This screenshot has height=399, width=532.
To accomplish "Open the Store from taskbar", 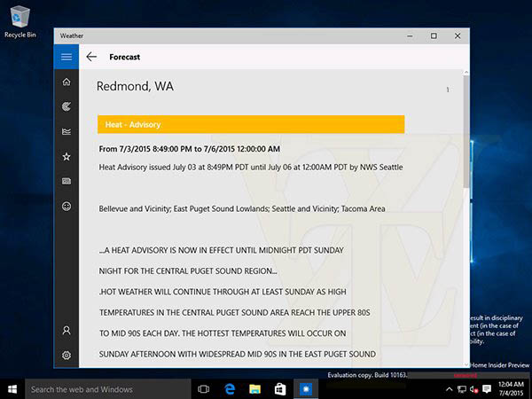I will [x=280, y=389].
